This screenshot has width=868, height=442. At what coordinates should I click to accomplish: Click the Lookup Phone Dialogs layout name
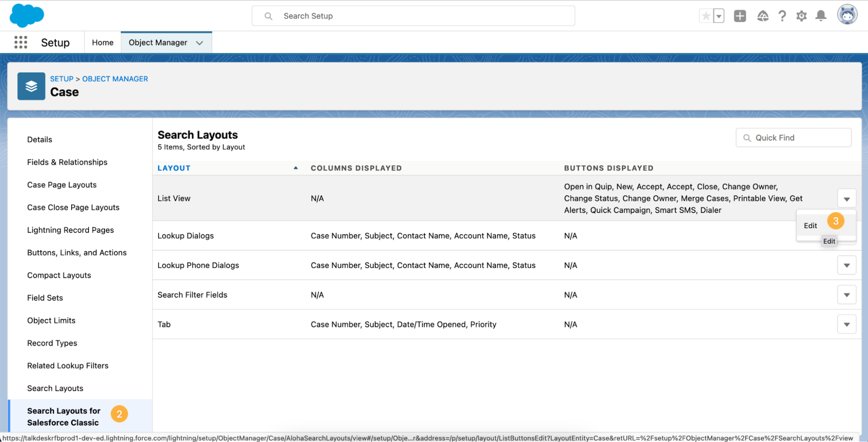click(x=198, y=265)
